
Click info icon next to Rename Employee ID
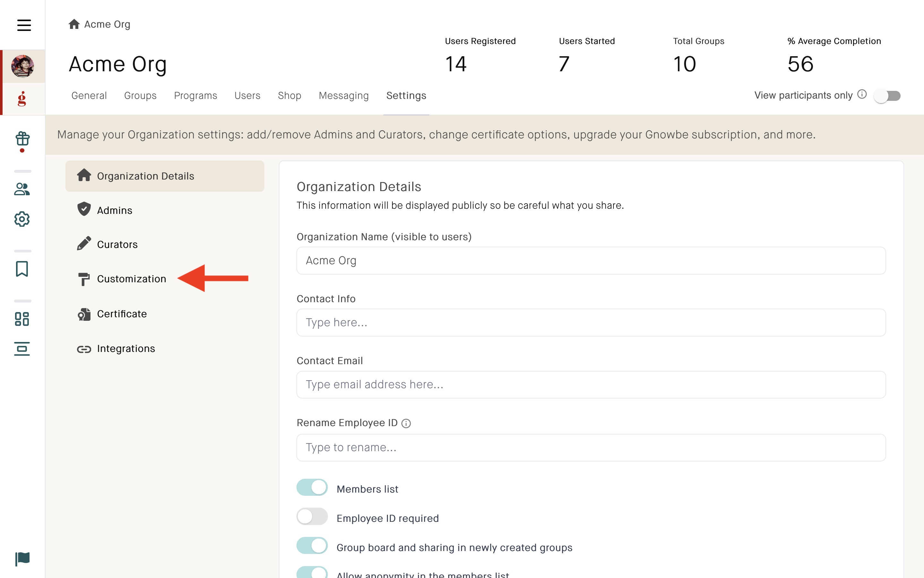pyautogui.click(x=406, y=424)
